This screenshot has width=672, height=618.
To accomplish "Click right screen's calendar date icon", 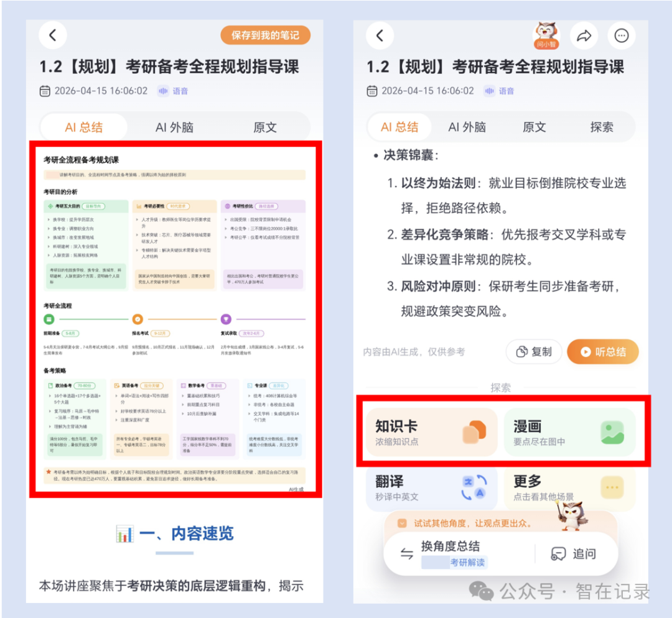I will point(372,91).
